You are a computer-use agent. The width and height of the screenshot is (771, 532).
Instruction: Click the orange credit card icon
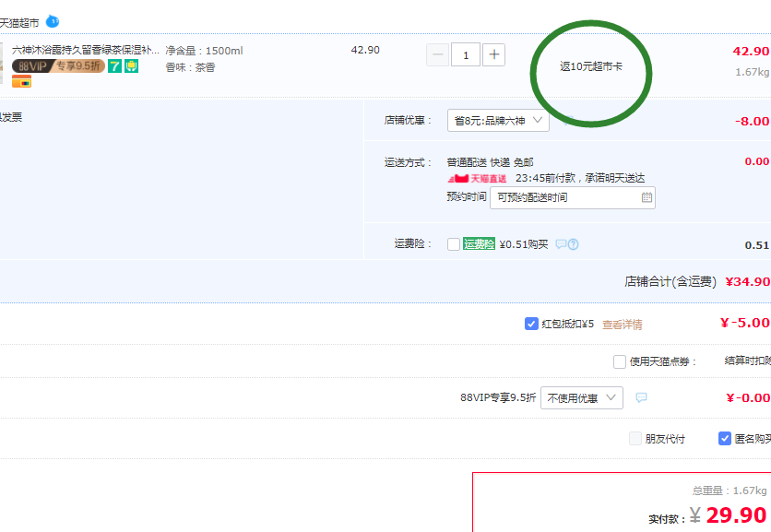point(21,82)
